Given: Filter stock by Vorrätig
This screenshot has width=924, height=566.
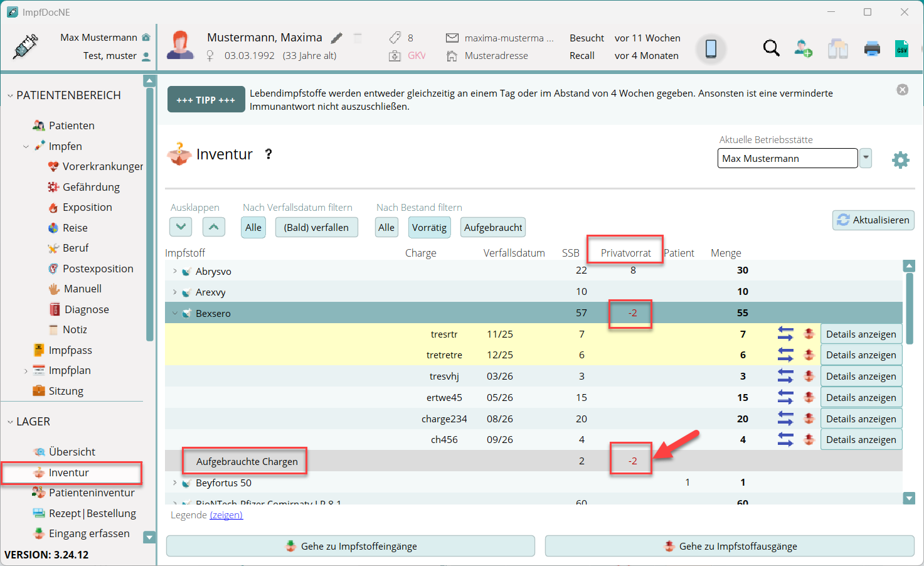Looking at the screenshot, I should (429, 227).
